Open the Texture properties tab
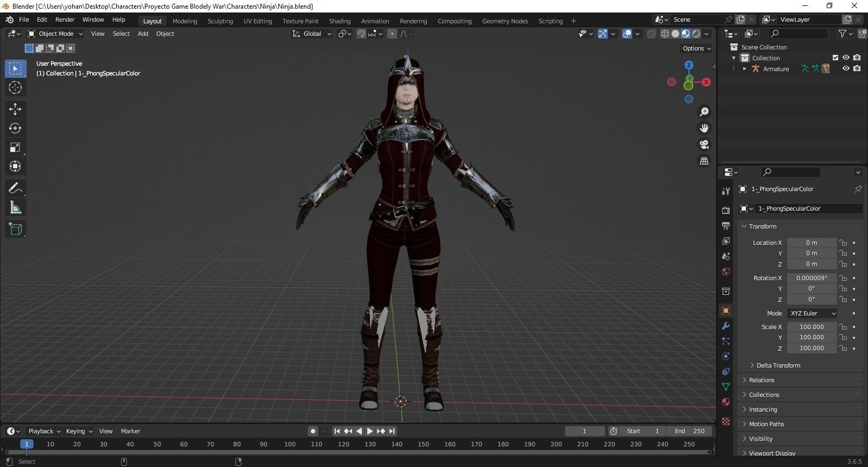This screenshot has width=868, height=467. tap(726, 421)
